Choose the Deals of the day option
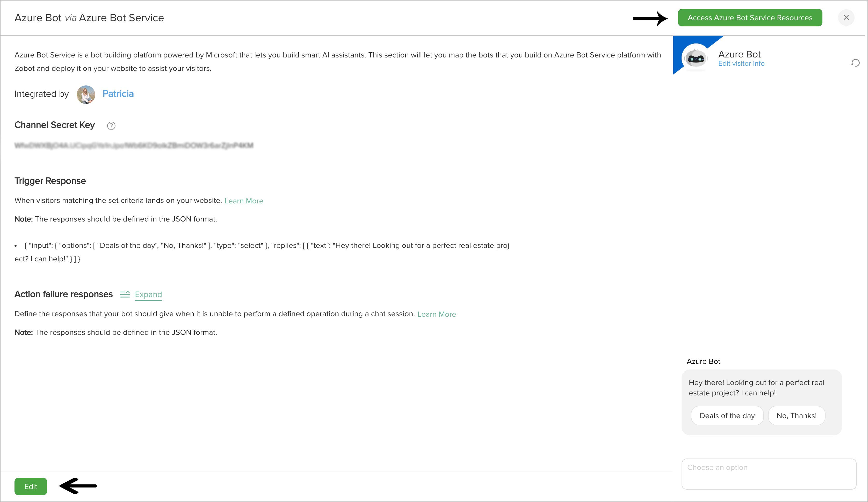 click(727, 416)
